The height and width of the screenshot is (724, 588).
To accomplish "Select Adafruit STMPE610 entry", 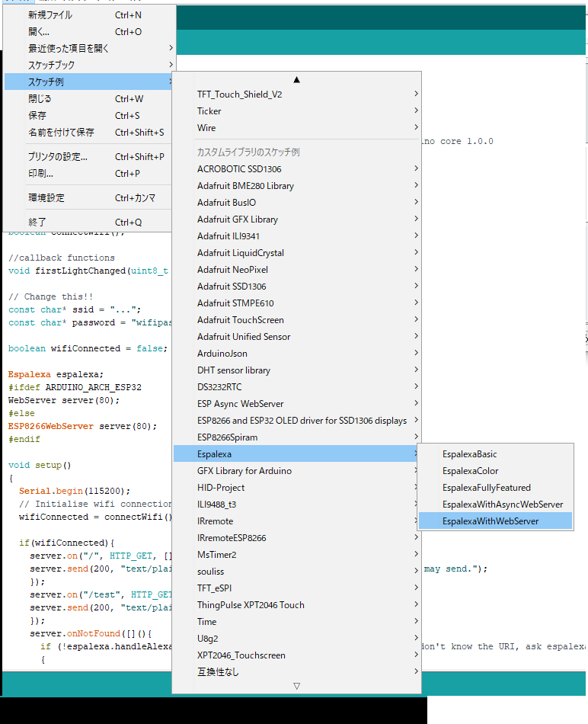I will 297,303.
